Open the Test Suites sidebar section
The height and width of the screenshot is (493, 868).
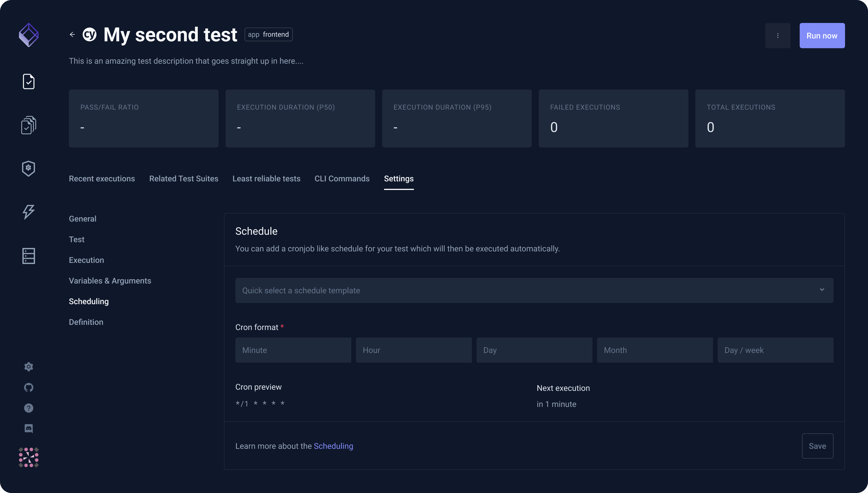tap(29, 125)
